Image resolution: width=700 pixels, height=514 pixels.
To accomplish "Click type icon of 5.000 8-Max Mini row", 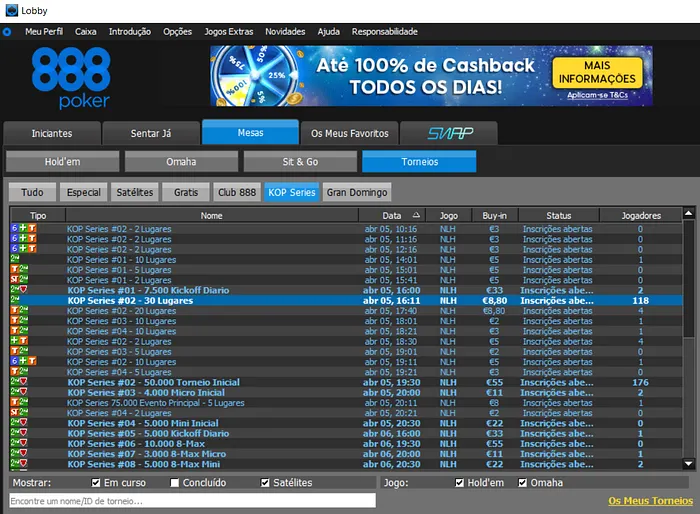I will coord(19,464).
